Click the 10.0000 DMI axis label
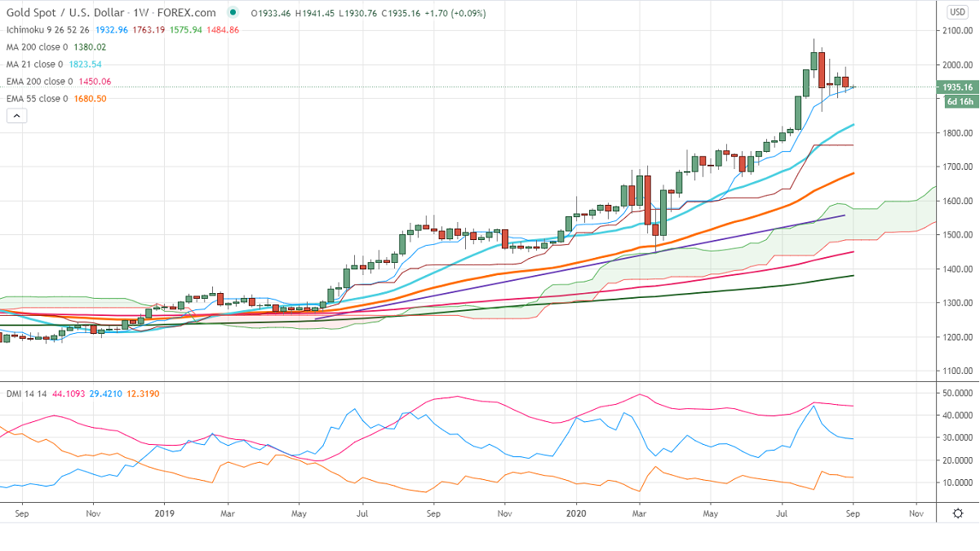This screenshot has width=980, height=551. [957, 482]
